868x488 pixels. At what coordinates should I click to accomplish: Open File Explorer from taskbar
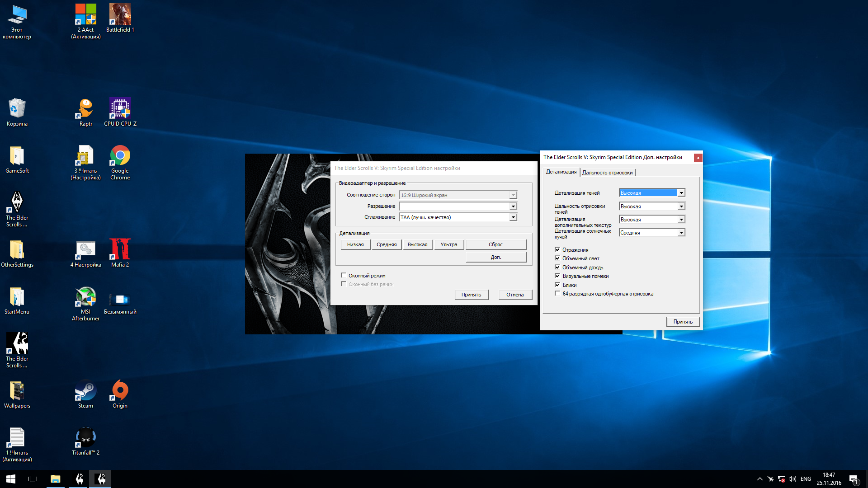point(55,479)
